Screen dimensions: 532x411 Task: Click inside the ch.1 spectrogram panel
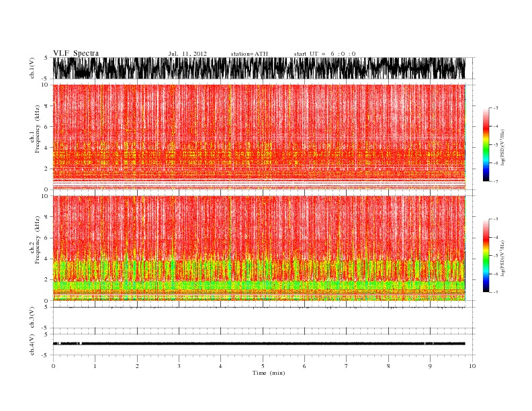(x=259, y=137)
